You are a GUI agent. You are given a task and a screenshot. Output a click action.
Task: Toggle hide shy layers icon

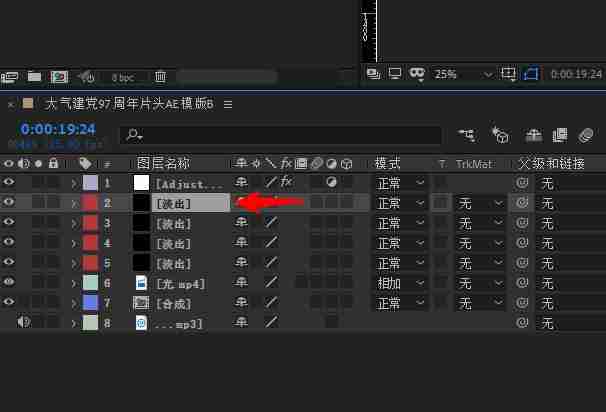coord(533,136)
